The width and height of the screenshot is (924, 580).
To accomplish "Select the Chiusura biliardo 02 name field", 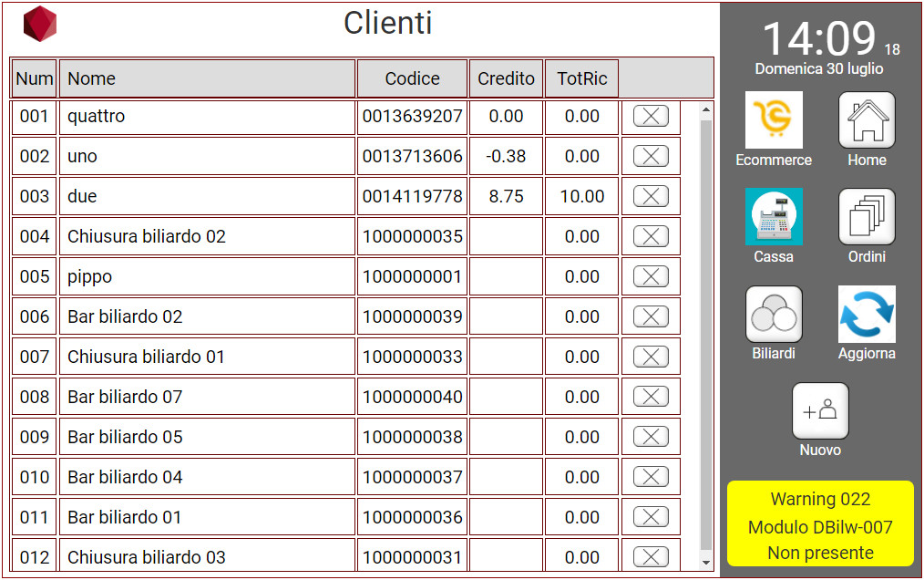I will pyautogui.click(x=207, y=236).
